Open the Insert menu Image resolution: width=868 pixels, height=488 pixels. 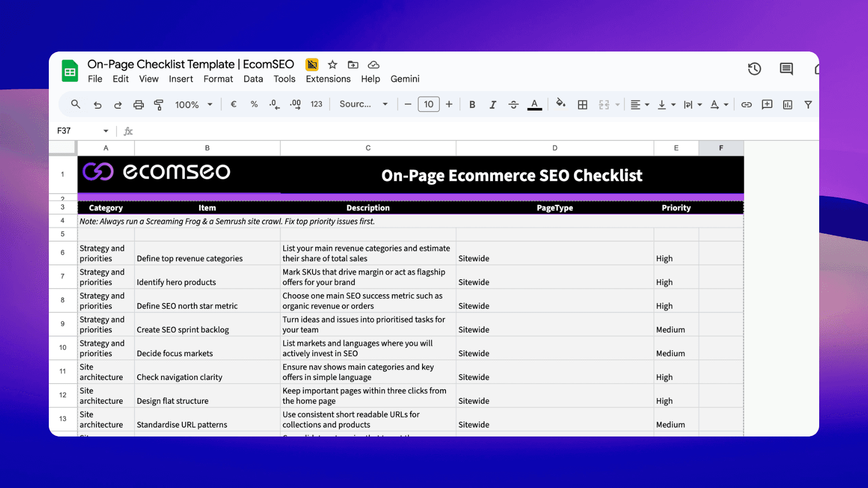[181, 79]
